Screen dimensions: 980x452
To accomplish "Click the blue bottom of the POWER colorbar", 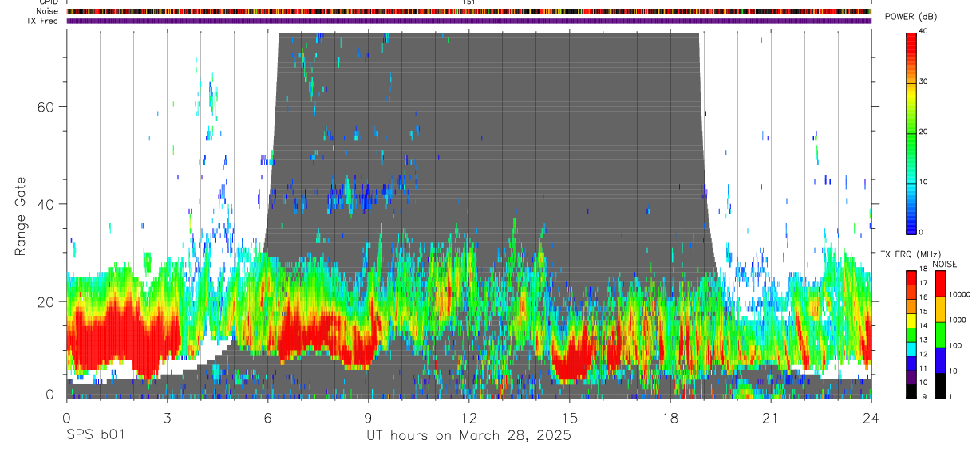I will click(911, 225).
